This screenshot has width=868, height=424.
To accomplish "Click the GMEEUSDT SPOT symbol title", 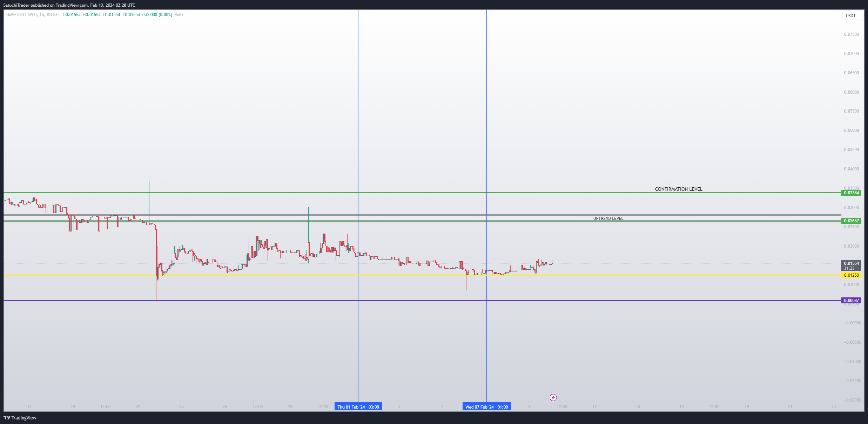I will click(21, 15).
